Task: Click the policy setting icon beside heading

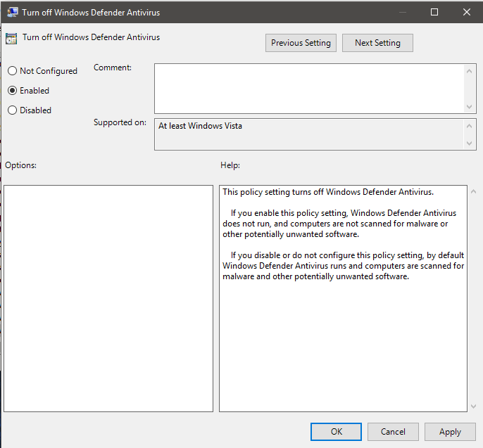Action: tap(11, 39)
